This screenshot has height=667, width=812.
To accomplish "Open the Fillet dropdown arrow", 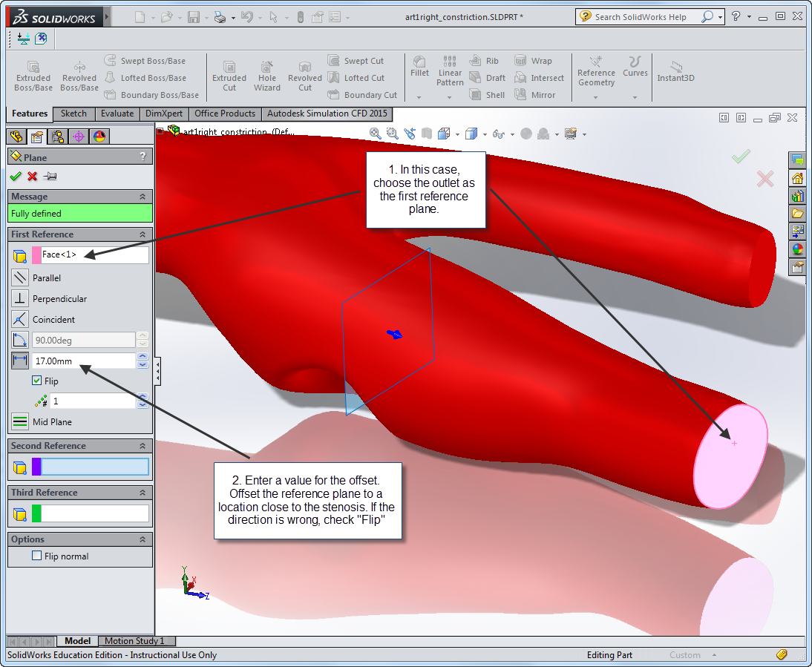I will pyautogui.click(x=419, y=97).
